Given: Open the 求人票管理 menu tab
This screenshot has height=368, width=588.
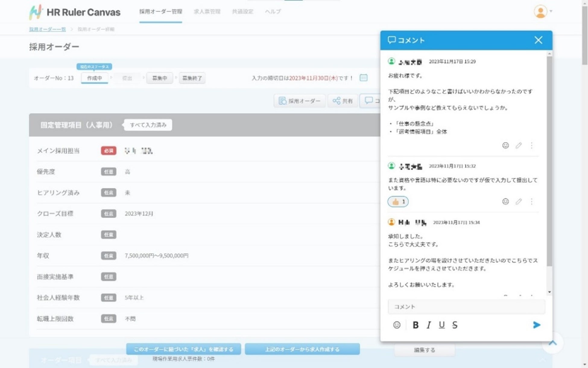Looking at the screenshot, I should pyautogui.click(x=207, y=11).
